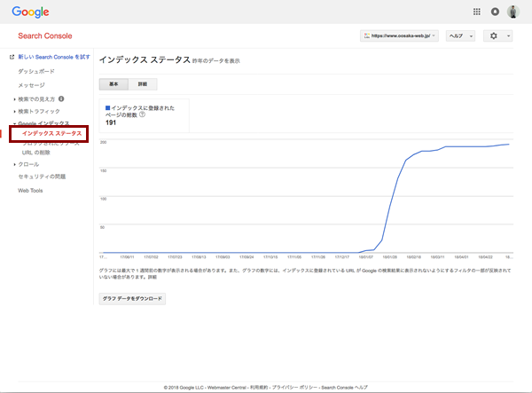This screenshot has width=532, height=393.
Task: Click the help icon beside ページの総数
Action: [x=142, y=114]
